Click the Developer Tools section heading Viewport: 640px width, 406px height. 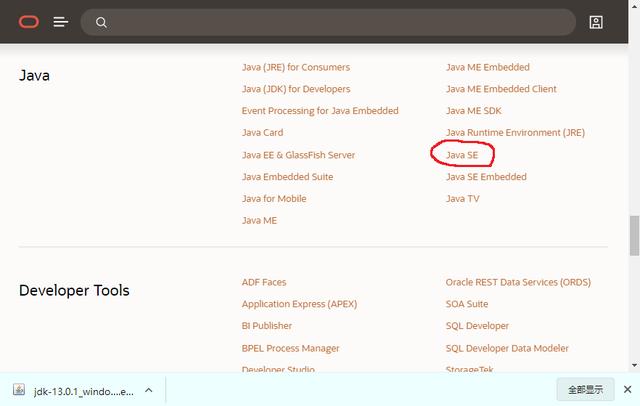click(x=74, y=291)
